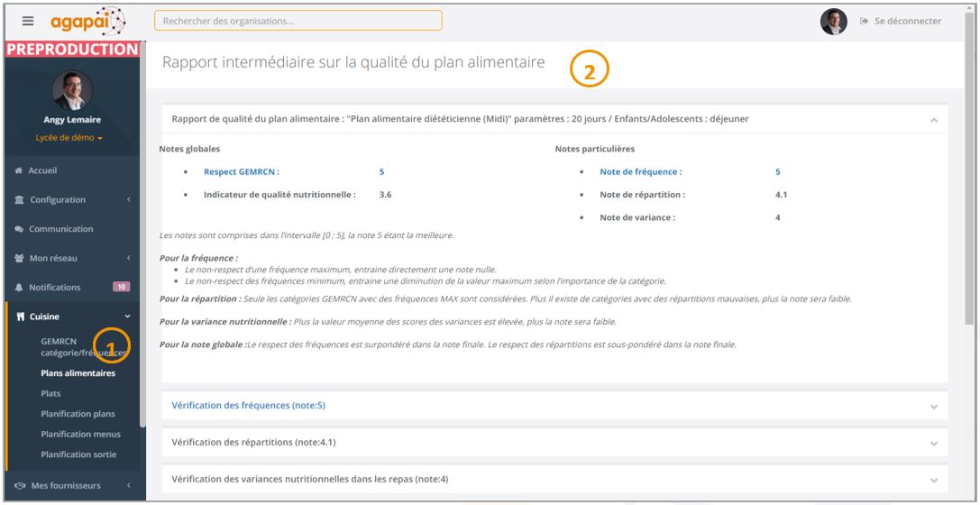
Task: Open the user avatar in top bar
Action: pyautogui.click(x=833, y=22)
